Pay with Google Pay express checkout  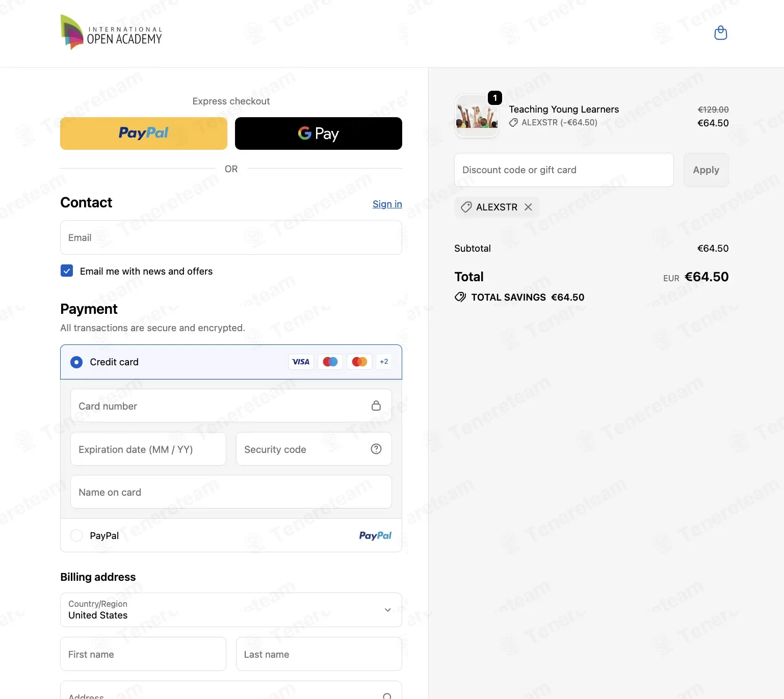(x=319, y=133)
